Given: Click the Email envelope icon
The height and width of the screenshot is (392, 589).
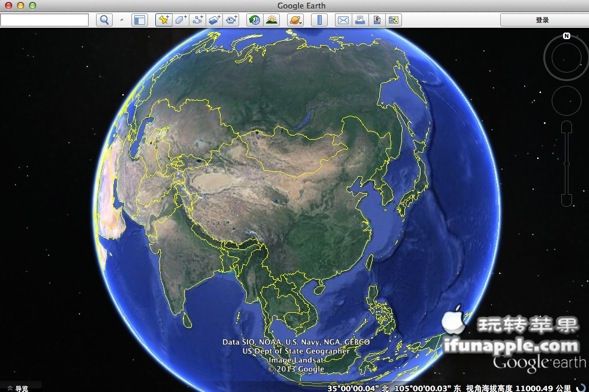Looking at the screenshot, I should [343, 20].
